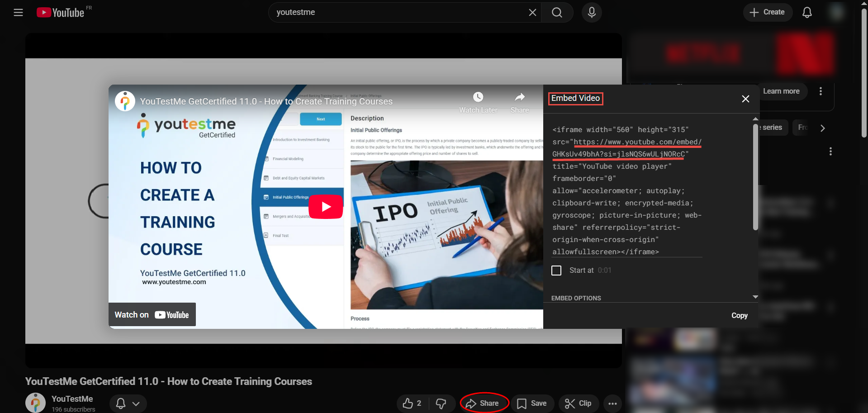Open more actions ellipsis below video

[612, 403]
